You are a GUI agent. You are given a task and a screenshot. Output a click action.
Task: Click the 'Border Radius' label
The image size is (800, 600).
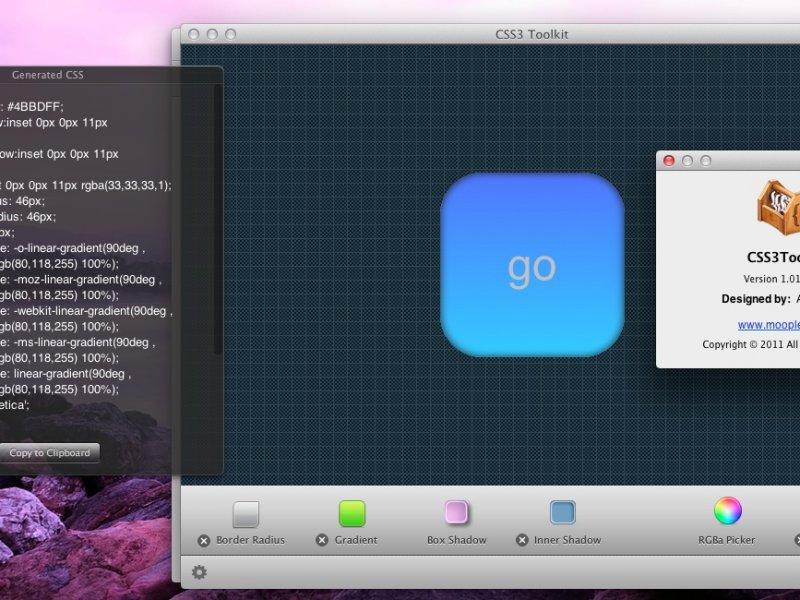[x=251, y=540]
